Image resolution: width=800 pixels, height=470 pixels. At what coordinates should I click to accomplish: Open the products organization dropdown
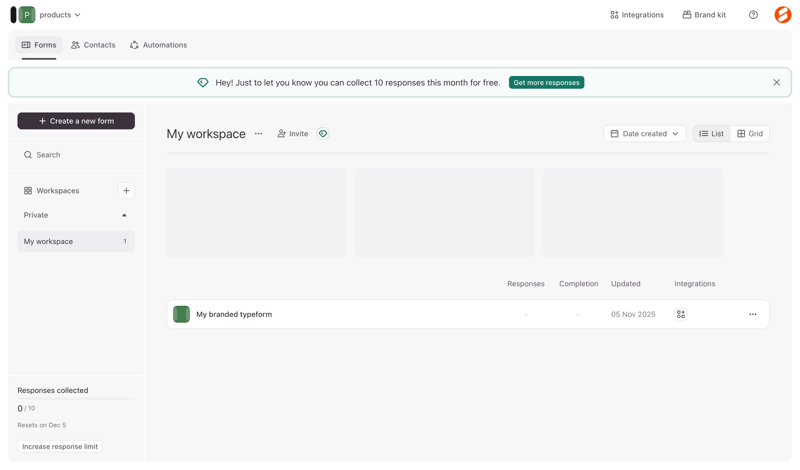(60, 15)
